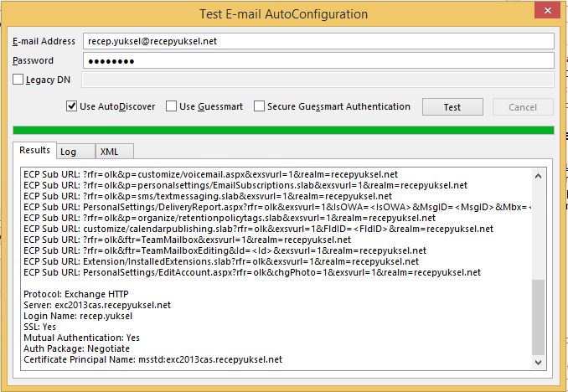
Task: Switch to the Results tab
Action: pos(35,150)
